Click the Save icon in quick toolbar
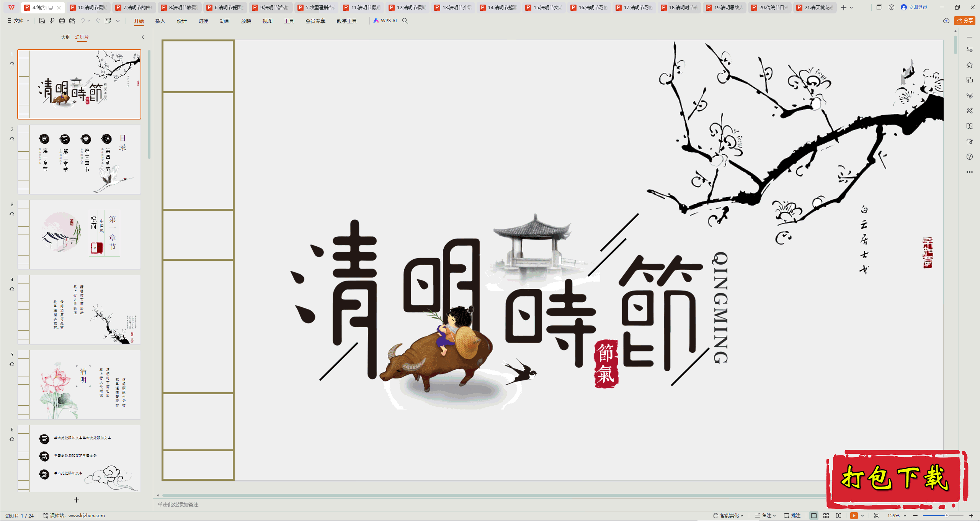 (42, 21)
